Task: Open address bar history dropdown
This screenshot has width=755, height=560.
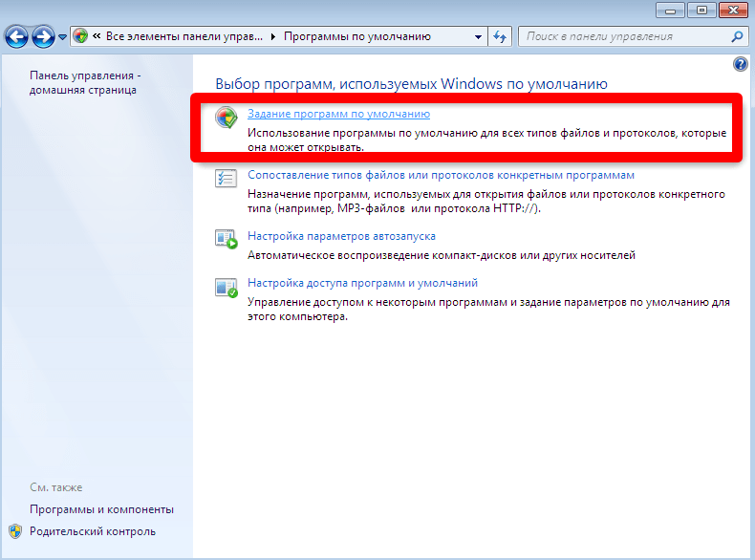Action: 478,36
